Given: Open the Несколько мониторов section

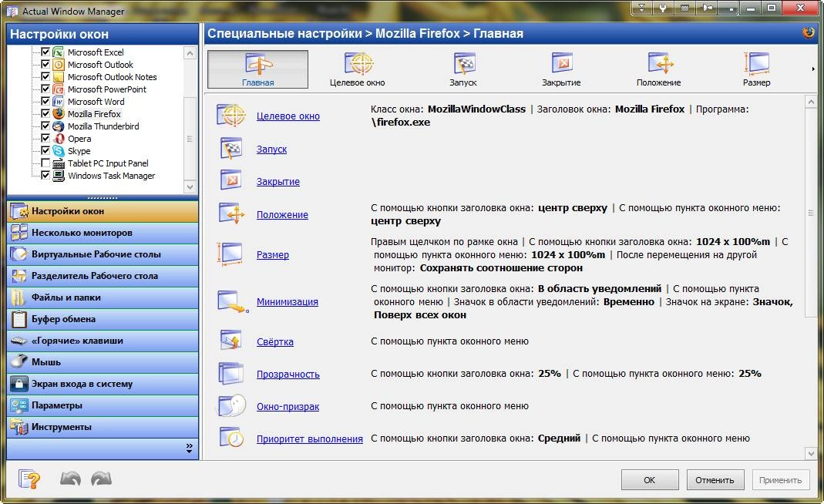Looking at the screenshot, I should [x=103, y=233].
